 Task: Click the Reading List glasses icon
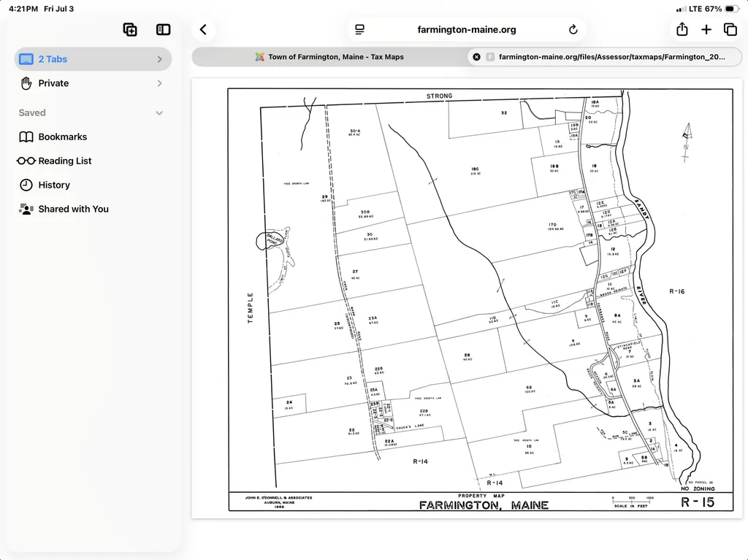[x=26, y=161]
